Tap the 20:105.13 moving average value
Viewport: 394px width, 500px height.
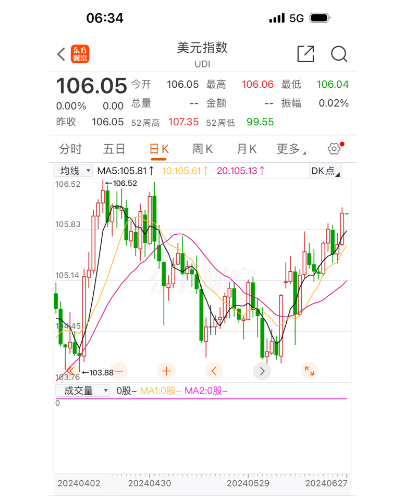click(240, 171)
